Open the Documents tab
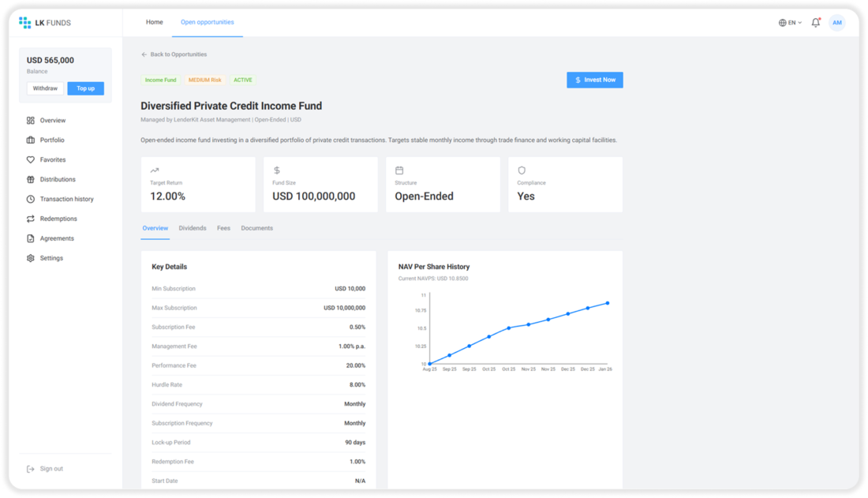This screenshot has width=868, height=498. coord(257,228)
